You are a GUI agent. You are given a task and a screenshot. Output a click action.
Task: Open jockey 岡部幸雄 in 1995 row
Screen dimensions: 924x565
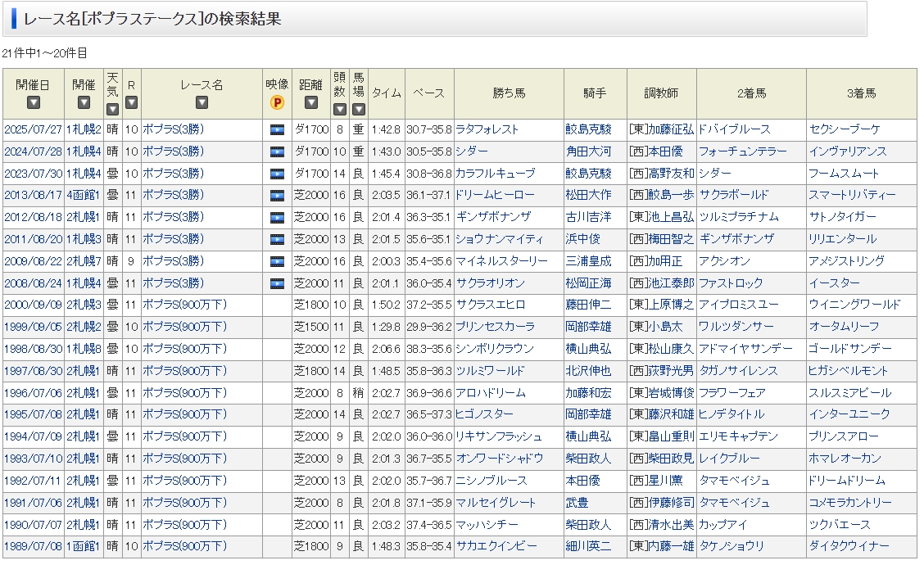click(x=589, y=414)
